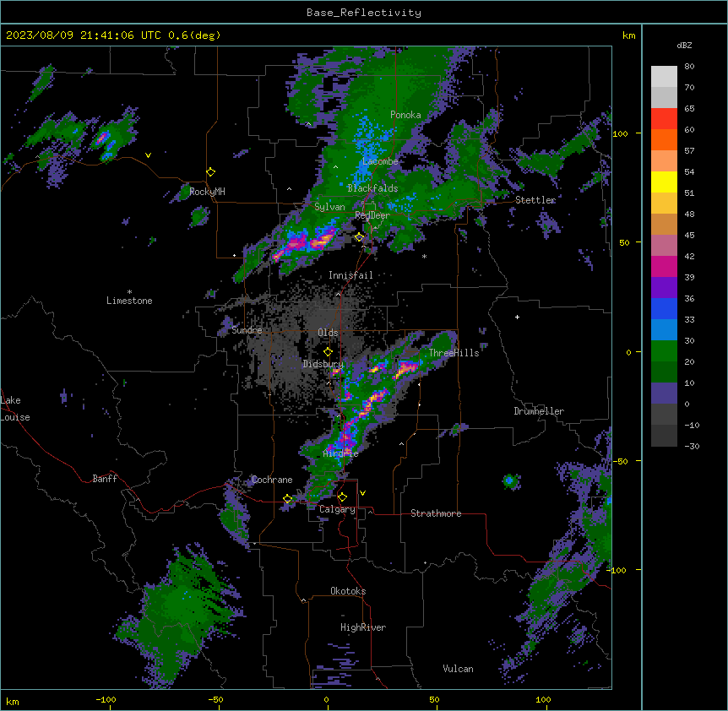Screen dimensions: 728x711
Task: Click the Drumheller label
Action: tap(539, 411)
